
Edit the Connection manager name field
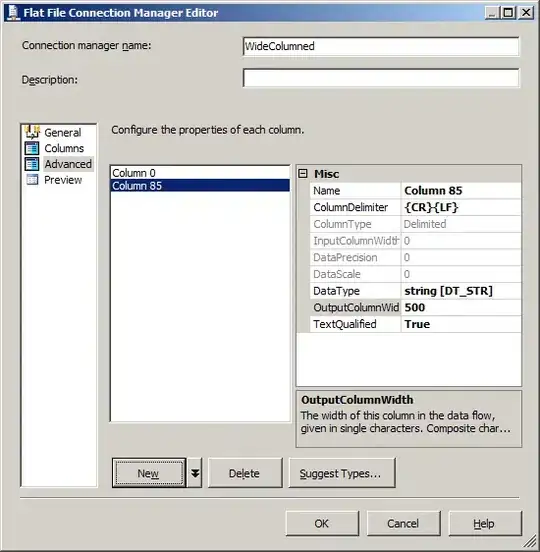pos(381,46)
